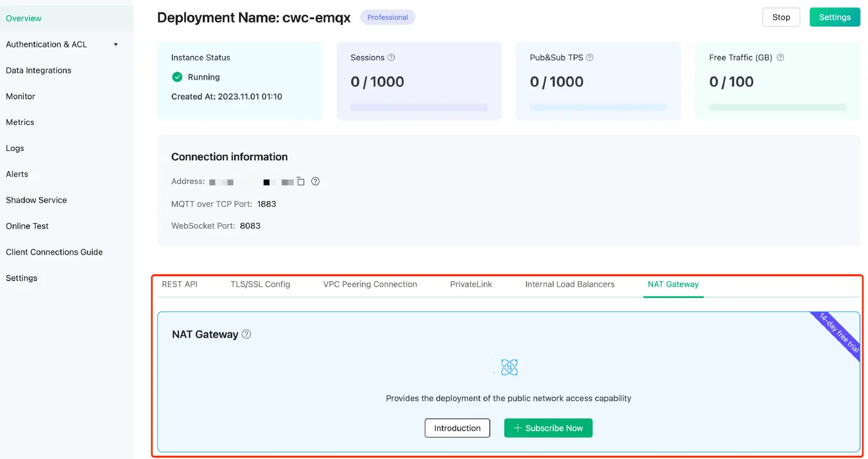Click the Subscribe Now button
The image size is (868, 459).
548,428
